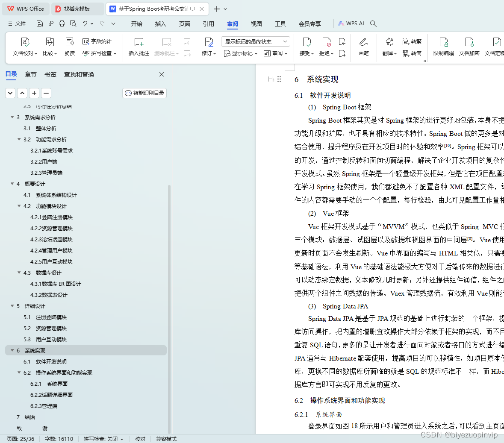Click the search magnifier icon in menu bar
The height and width of the screenshot is (443, 504).
point(373,23)
